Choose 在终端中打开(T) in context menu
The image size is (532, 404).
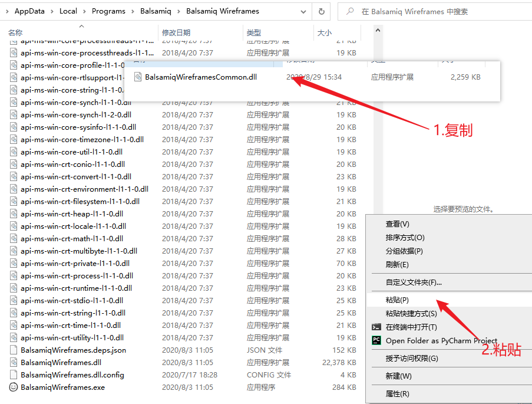411,327
